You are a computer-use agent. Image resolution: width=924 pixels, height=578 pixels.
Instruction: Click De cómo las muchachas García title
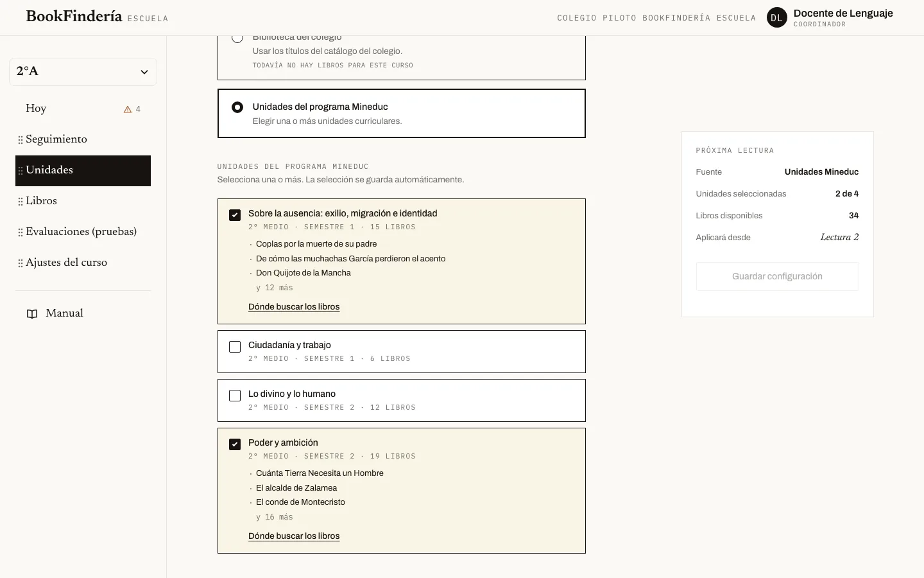[350, 259]
